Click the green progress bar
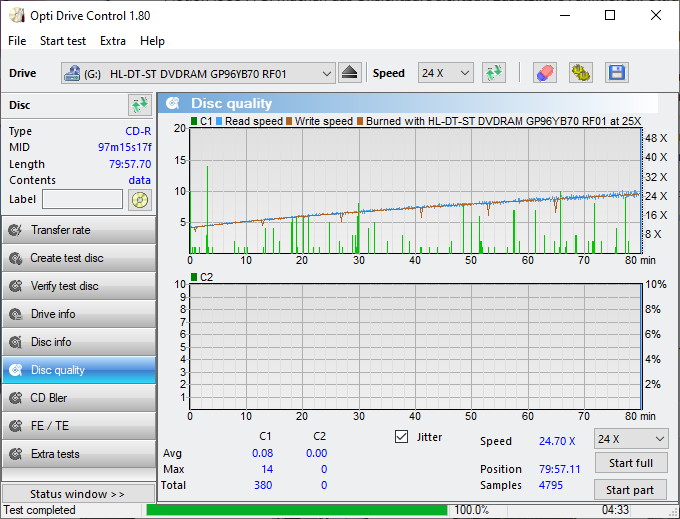 click(x=296, y=510)
